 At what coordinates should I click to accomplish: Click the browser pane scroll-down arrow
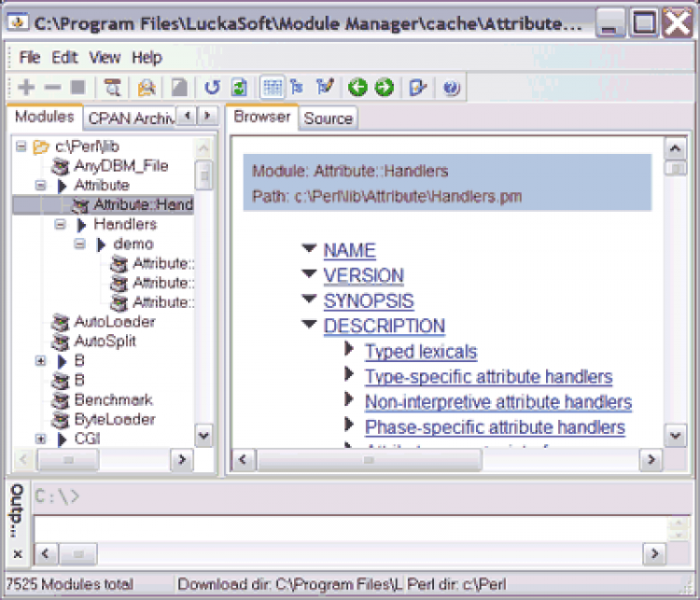coord(675,435)
